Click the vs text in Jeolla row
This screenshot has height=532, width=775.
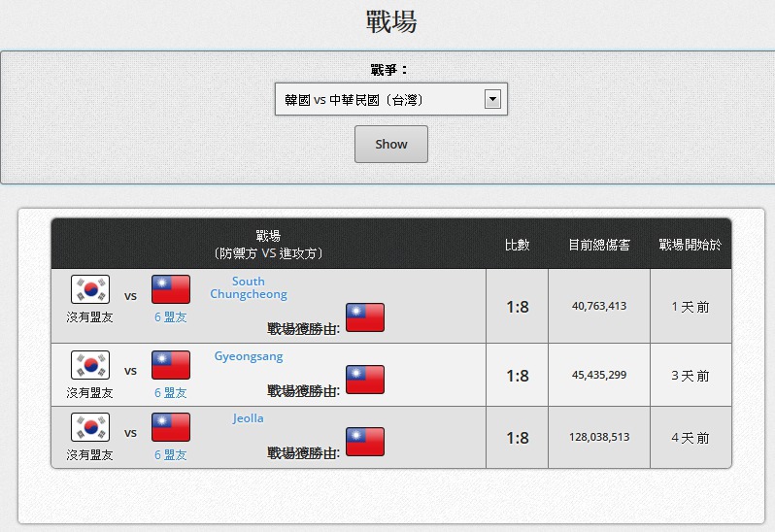(x=130, y=433)
